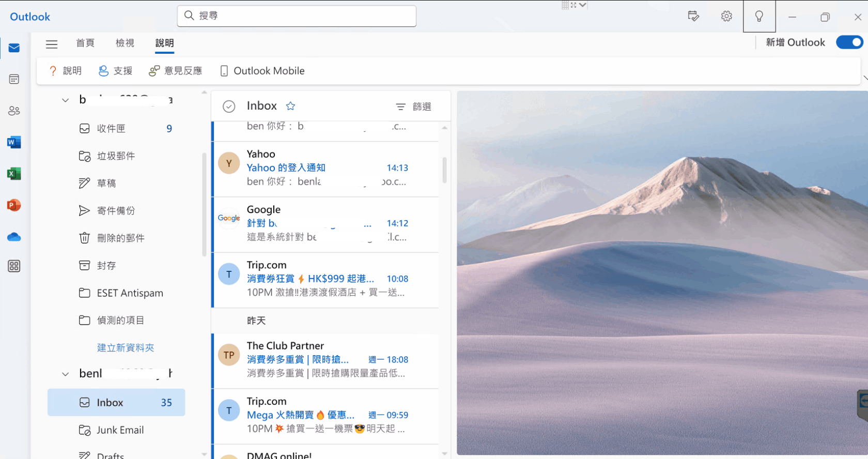Screen dimensions: 868x459
Task: Click the message list scrollbar thumb
Action: [444, 170]
